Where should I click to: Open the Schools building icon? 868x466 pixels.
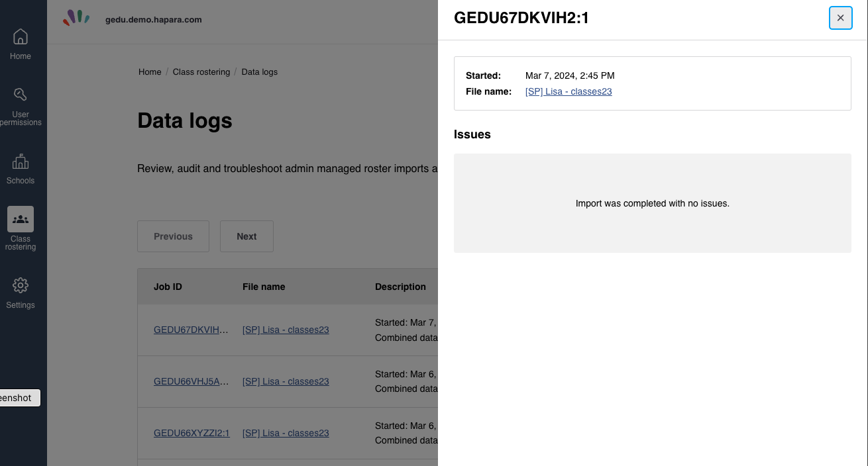point(21,161)
